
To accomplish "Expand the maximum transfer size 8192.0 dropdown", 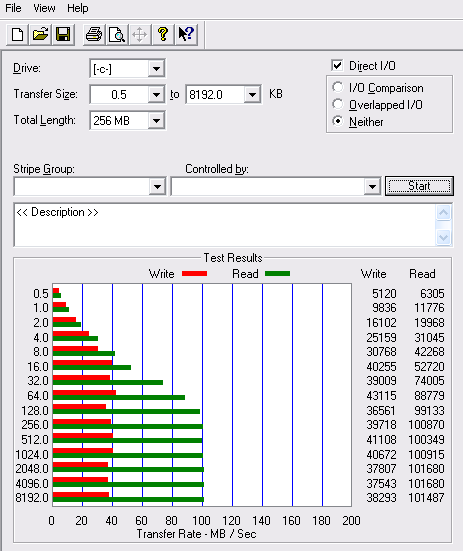I will 252,95.
